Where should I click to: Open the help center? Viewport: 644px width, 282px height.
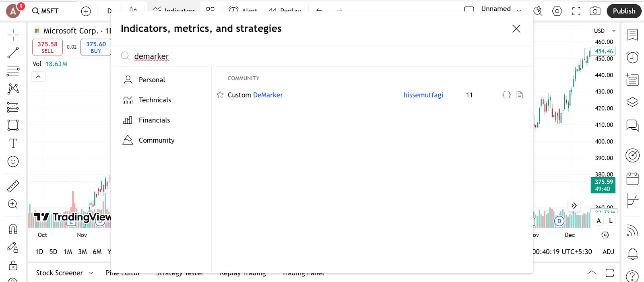pos(632,276)
